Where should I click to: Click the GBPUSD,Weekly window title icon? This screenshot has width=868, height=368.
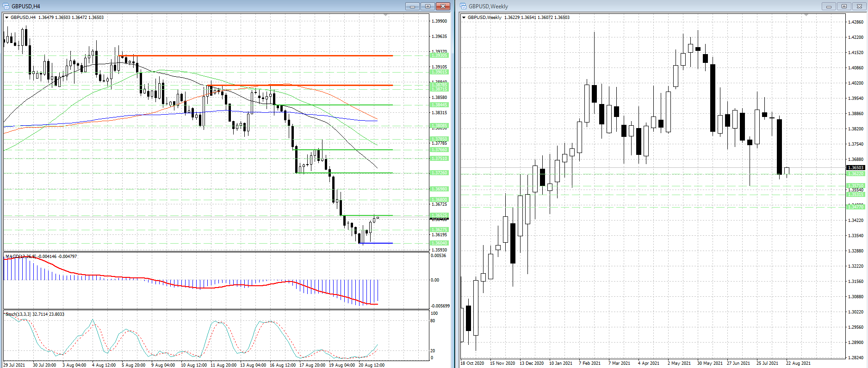tap(463, 6)
